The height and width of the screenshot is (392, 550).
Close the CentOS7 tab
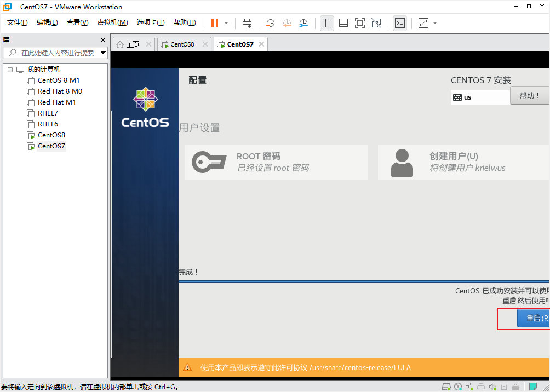261,44
